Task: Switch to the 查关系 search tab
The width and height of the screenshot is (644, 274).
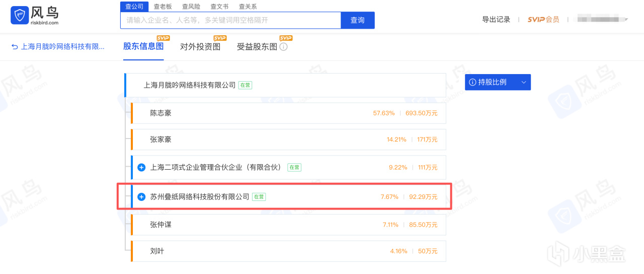Action: point(248,7)
